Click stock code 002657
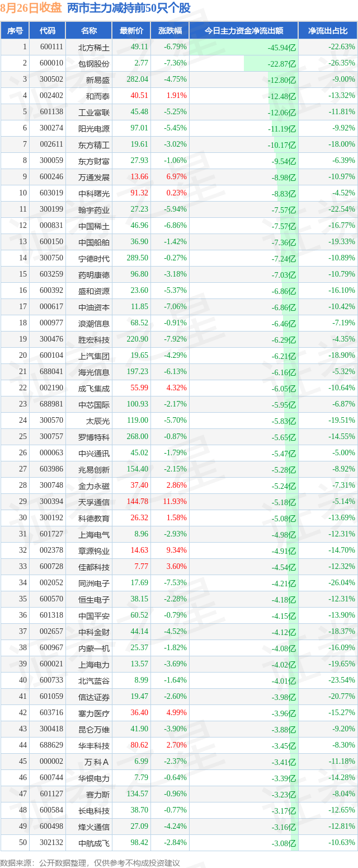358x868 pixels. click(x=51, y=631)
